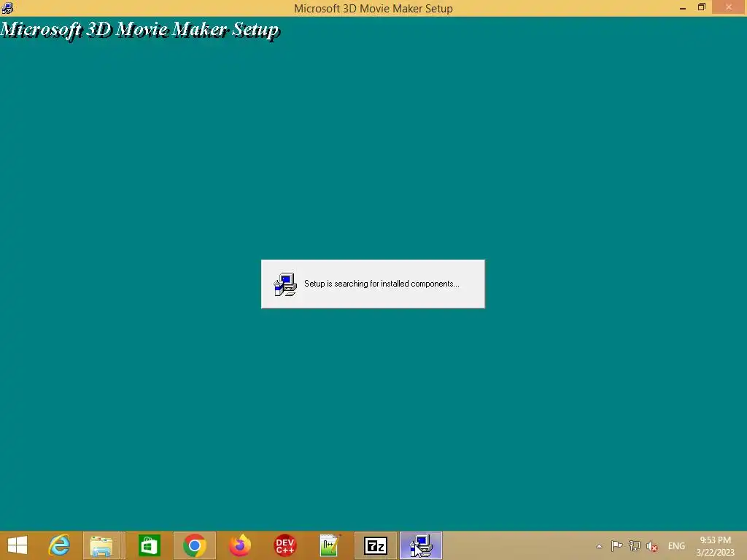Image resolution: width=747 pixels, height=560 pixels.
Task: Open the clock showing 9:53 PM
Action: (715, 546)
